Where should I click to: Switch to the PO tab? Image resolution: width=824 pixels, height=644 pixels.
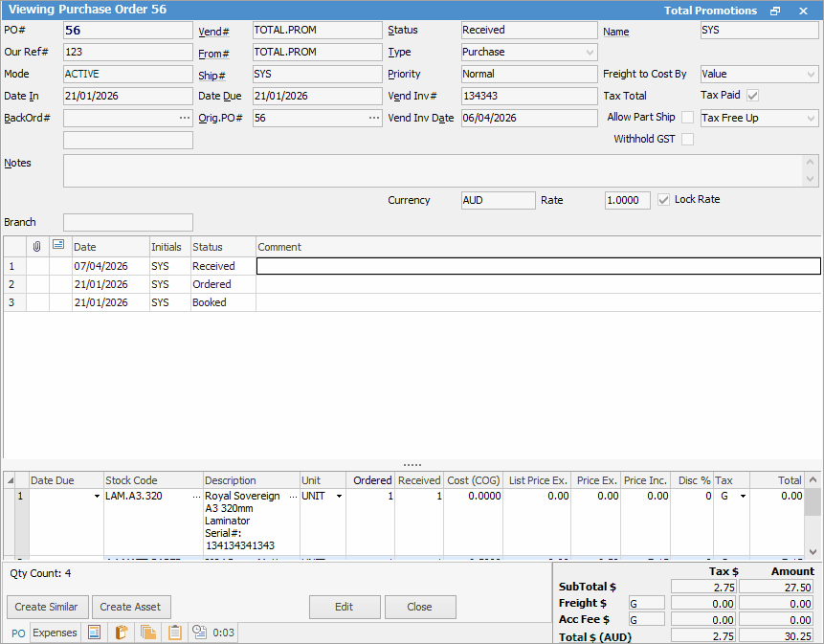(18, 633)
